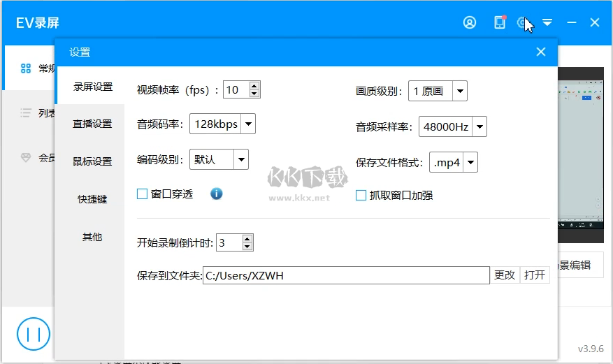Click the 保存到文件夹 path field

coord(346,275)
